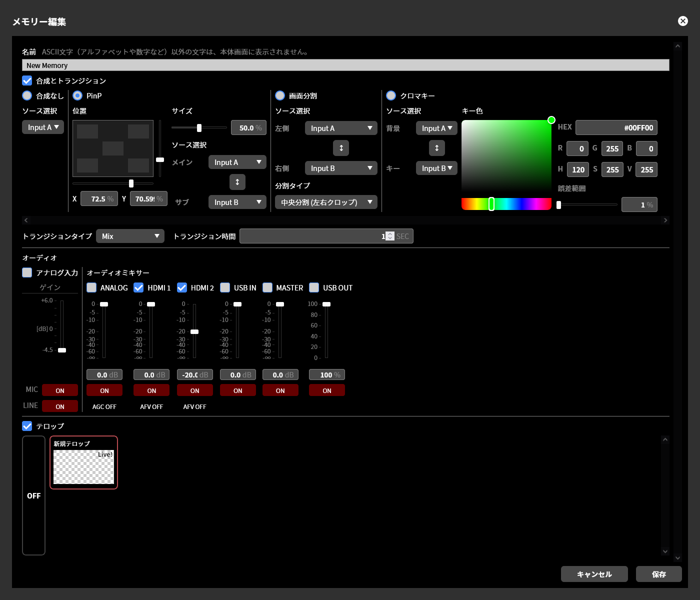Open no-composition source Input A dropdown

pos(43,127)
